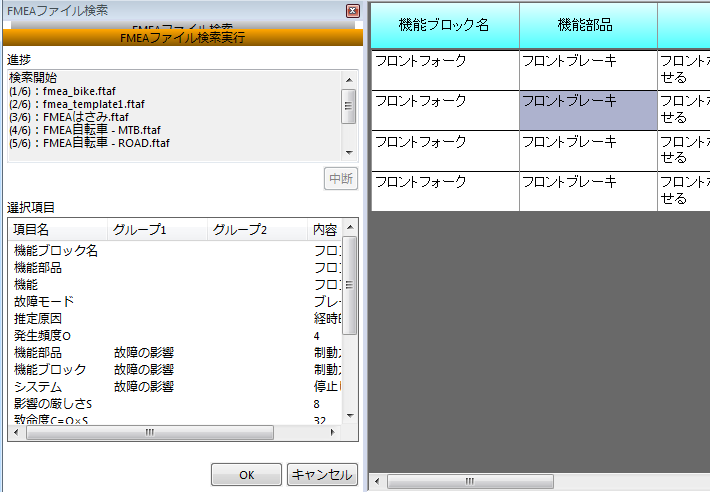Close the FMEAファイル検索 dialog
The width and height of the screenshot is (710, 492).
352,10
